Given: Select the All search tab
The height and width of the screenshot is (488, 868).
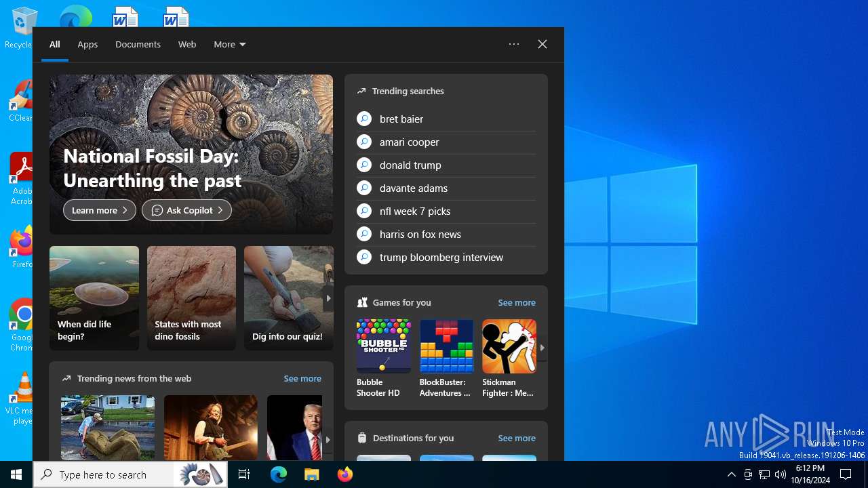Looking at the screenshot, I should click(55, 44).
